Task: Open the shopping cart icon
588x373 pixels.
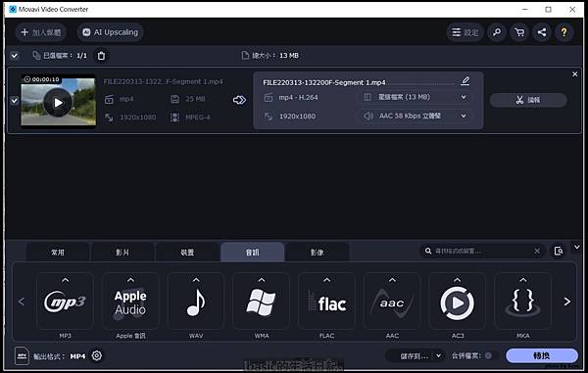Action: [x=519, y=32]
